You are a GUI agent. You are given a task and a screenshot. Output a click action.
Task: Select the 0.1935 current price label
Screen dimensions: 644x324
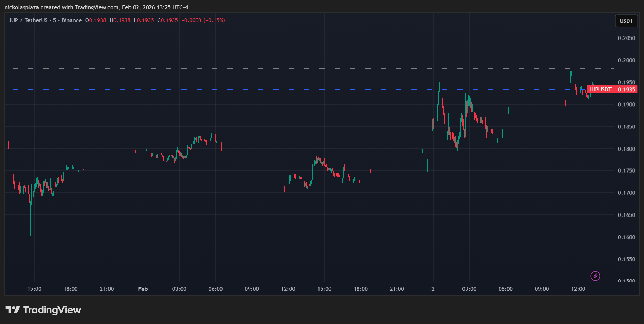pyautogui.click(x=626, y=90)
